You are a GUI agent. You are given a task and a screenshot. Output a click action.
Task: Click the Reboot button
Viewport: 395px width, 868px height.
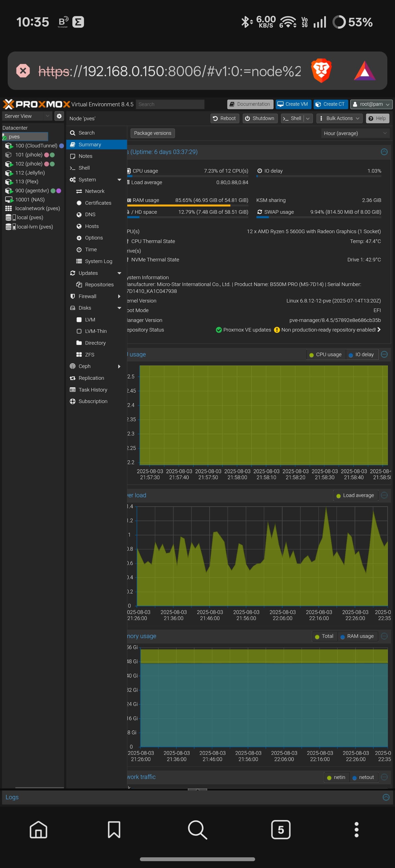[x=225, y=118]
